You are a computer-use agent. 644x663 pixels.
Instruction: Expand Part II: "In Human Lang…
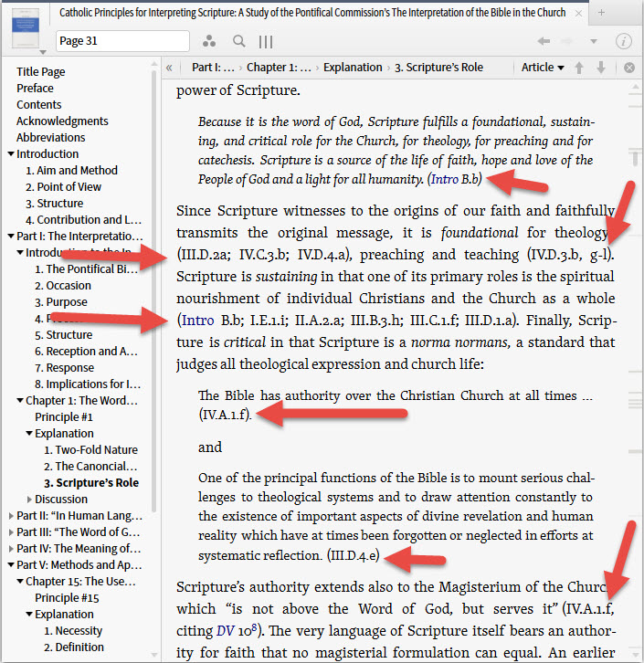coord(11,516)
